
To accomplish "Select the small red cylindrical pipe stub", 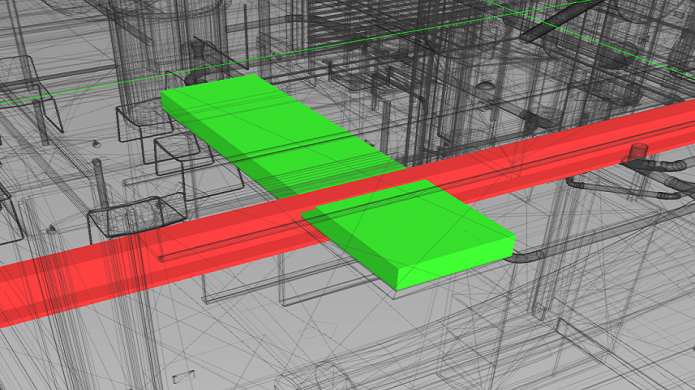I will click(x=637, y=152).
